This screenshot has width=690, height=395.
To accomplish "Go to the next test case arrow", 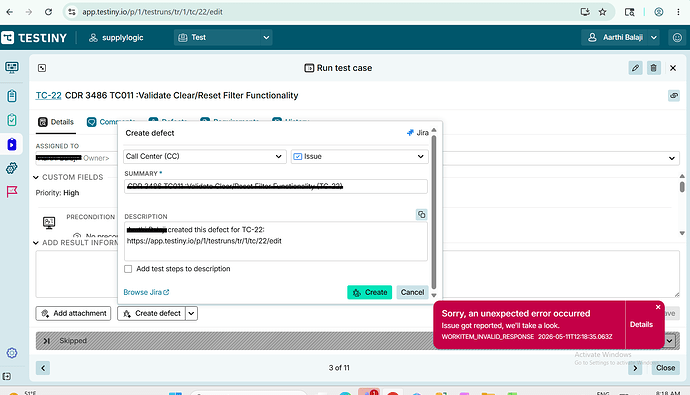I will point(635,368).
